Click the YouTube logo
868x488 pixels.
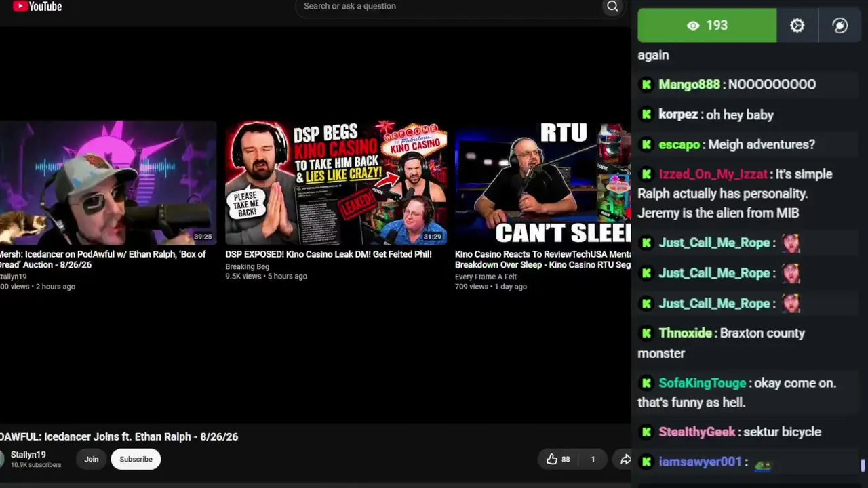point(37,7)
